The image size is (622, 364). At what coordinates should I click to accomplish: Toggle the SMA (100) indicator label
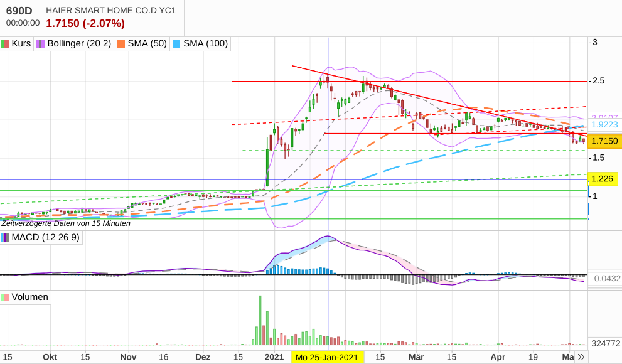click(205, 43)
